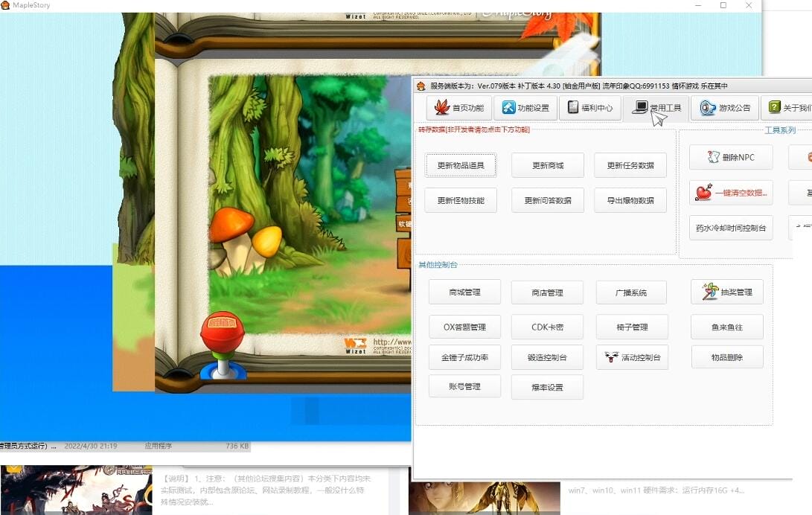Open the 活动控制台 button

(632, 357)
